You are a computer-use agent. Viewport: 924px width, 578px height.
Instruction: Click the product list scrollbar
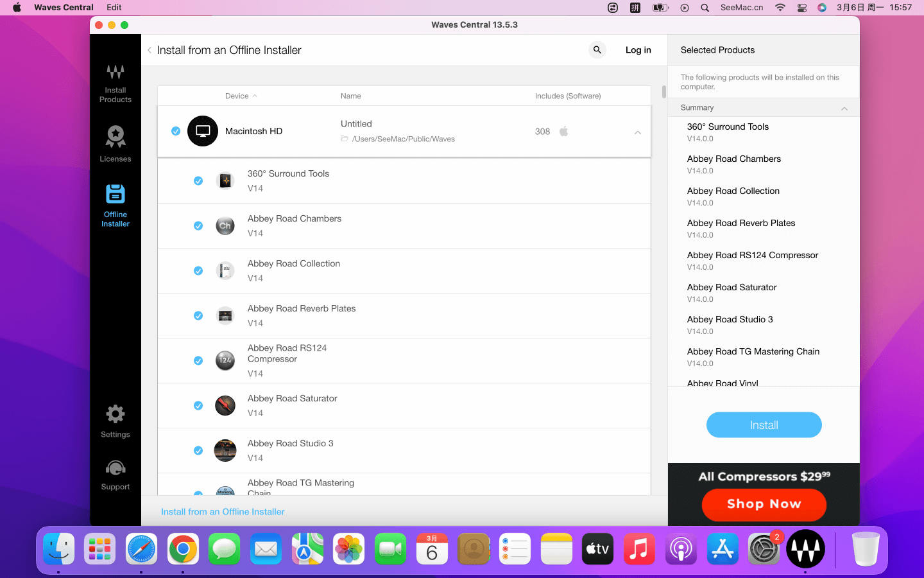point(663,91)
